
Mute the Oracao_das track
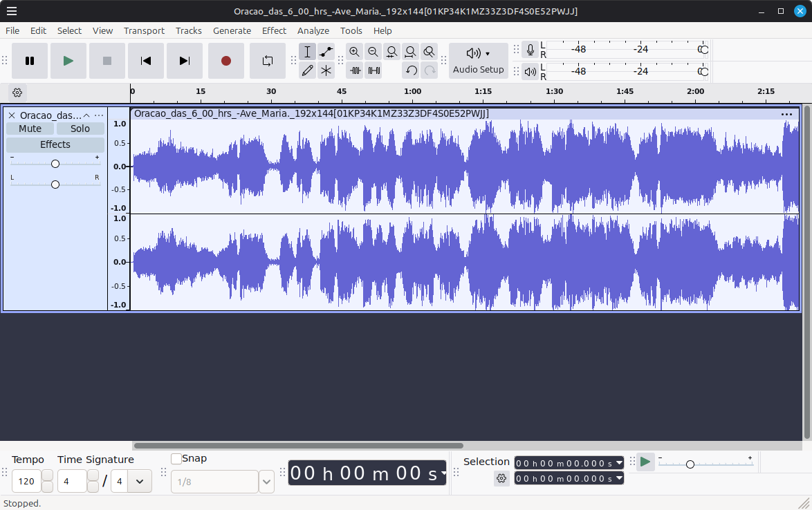point(30,128)
